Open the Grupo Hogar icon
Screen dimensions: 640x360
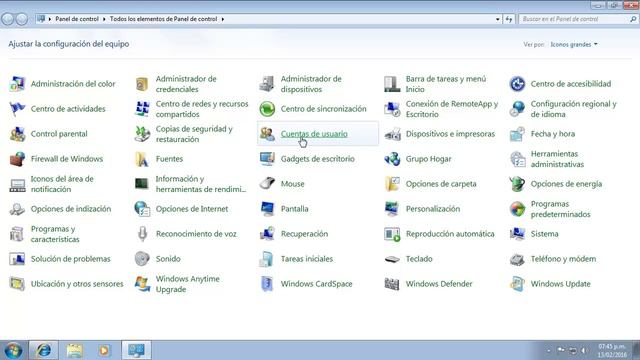tap(392, 159)
